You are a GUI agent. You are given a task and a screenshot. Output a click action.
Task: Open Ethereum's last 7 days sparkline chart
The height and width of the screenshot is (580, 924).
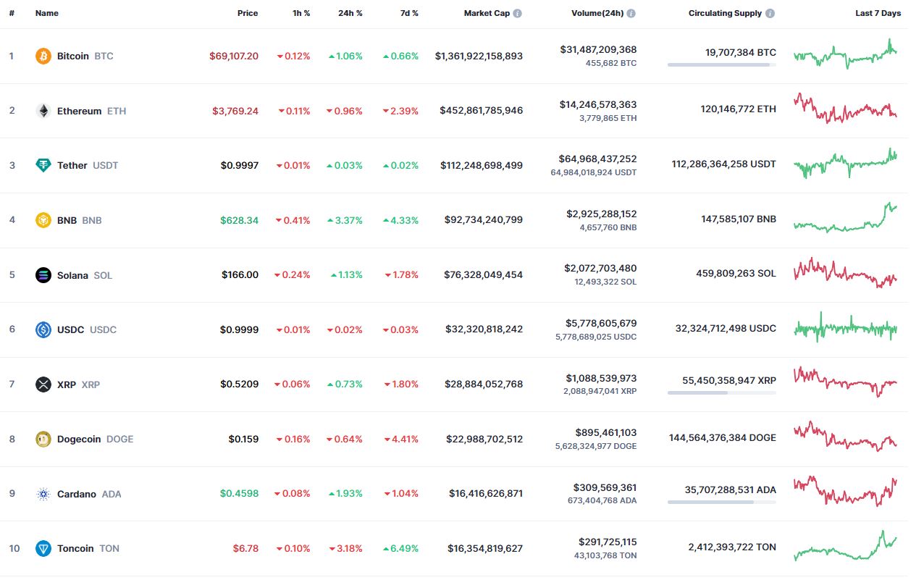pos(845,108)
